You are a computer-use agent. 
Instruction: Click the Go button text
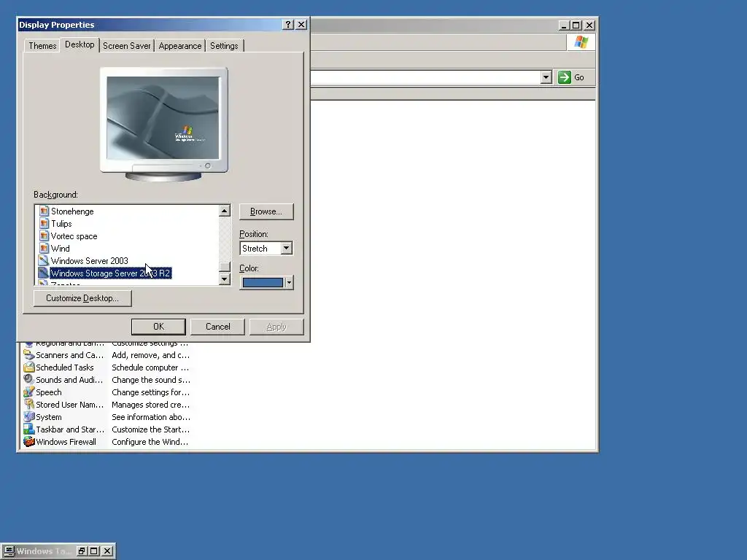tap(578, 77)
